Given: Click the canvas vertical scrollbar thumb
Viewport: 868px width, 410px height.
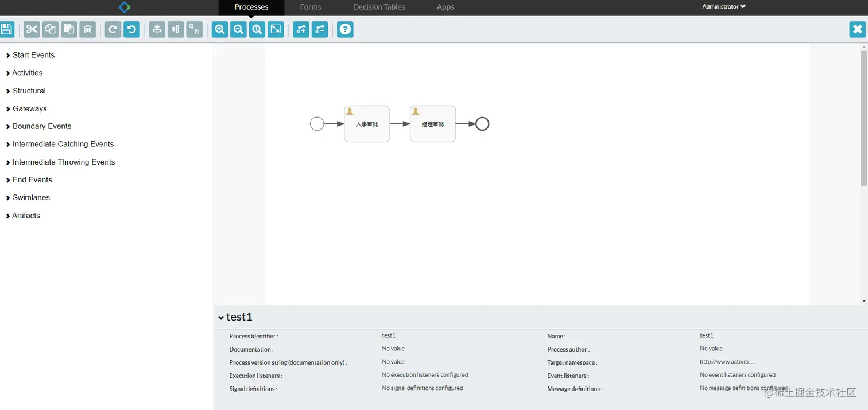Looking at the screenshot, I should point(864,118).
